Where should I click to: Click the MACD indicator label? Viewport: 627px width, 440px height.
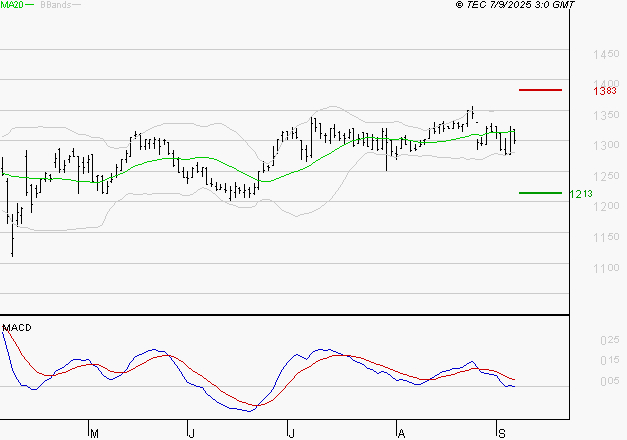(x=17, y=328)
